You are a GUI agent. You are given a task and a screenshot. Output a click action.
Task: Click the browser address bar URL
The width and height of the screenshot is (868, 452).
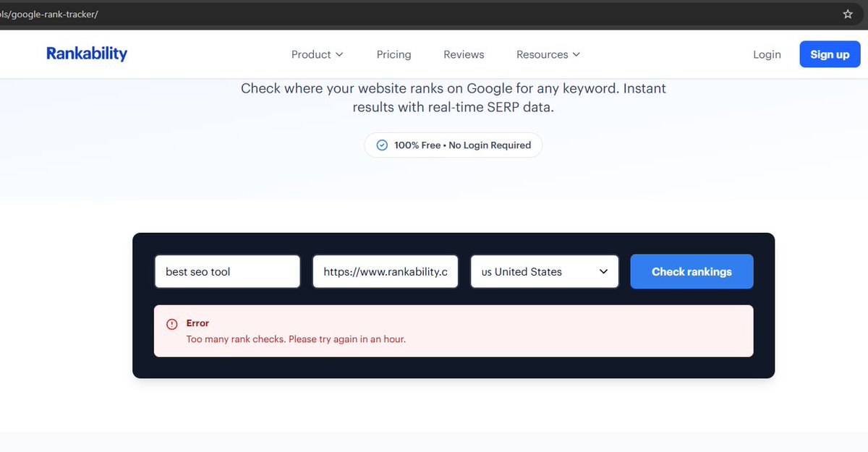click(49, 14)
